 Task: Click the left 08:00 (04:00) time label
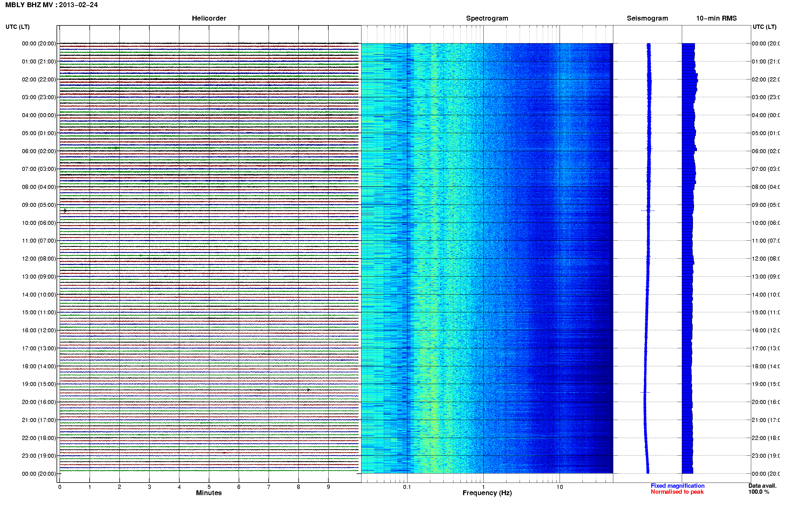point(39,187)
